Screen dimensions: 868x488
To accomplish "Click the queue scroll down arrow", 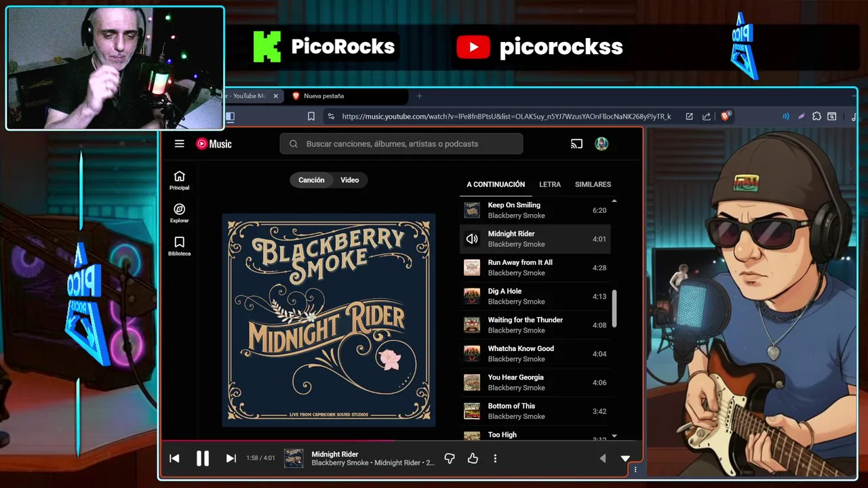I will click(x=614, y=436).
